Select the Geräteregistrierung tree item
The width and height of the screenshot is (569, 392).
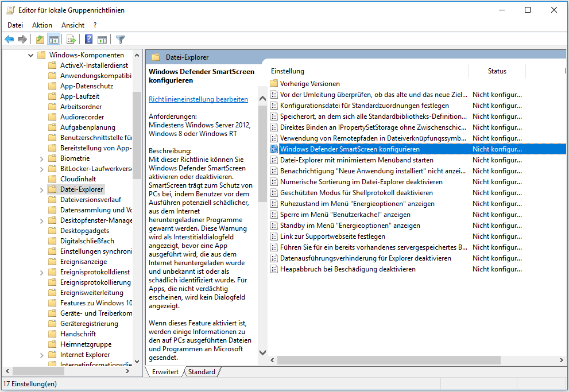click(89, 324)
